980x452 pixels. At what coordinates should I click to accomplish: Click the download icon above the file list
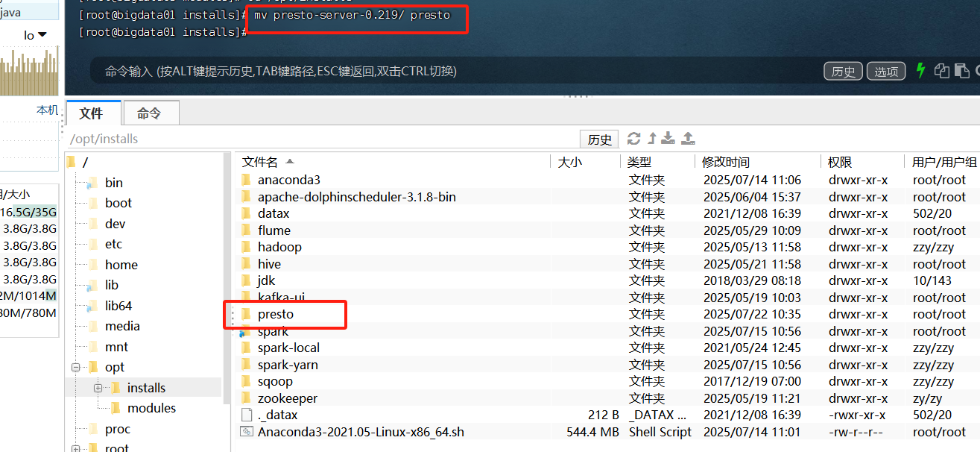coord(667,138)
